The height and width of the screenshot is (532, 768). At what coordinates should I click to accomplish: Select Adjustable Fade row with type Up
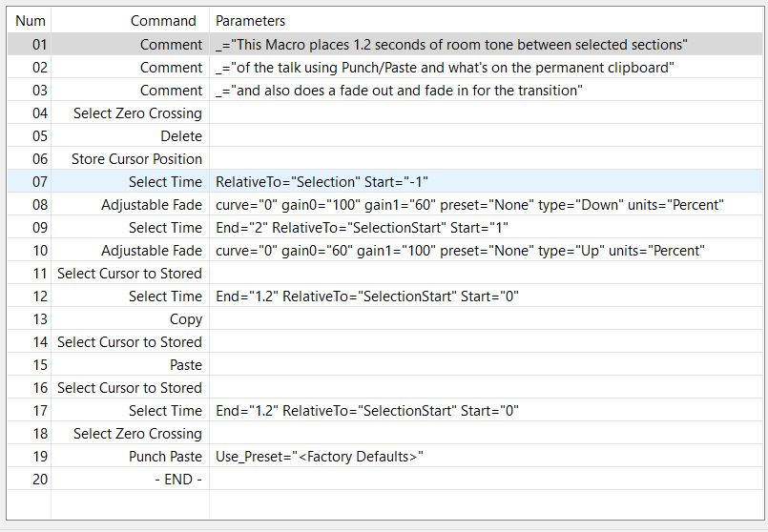tap(385, 251)
